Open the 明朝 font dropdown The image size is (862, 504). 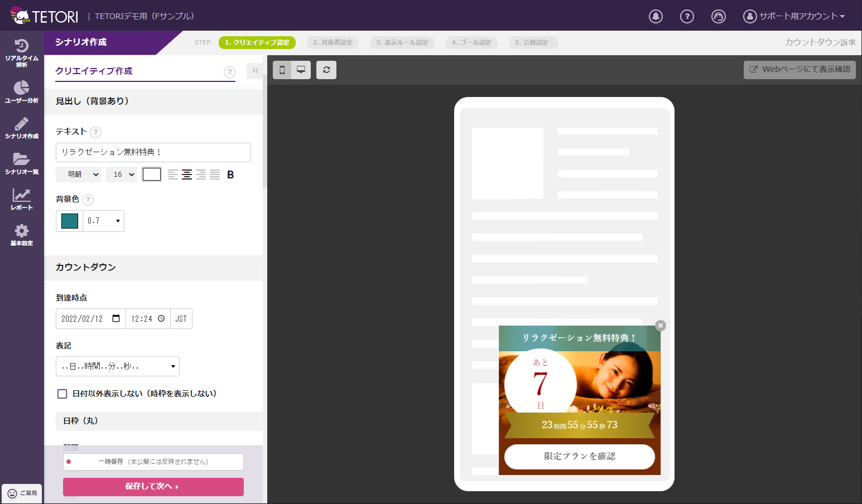click(x=79, y=175)
